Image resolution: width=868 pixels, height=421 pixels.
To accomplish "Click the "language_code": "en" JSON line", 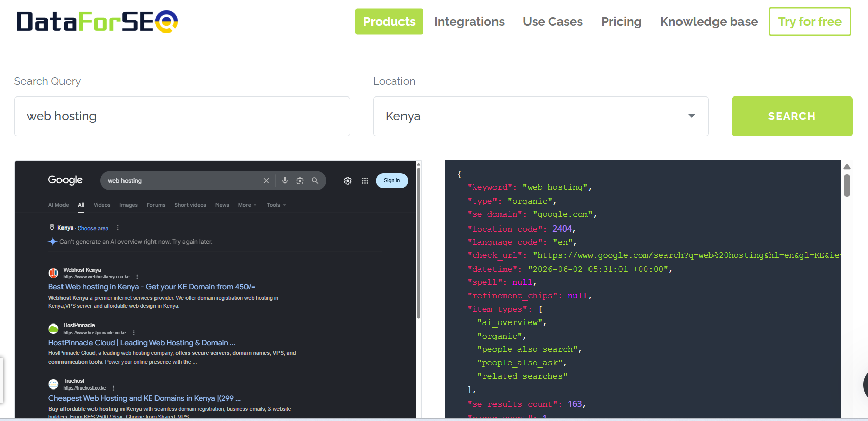I will (522, 242).
